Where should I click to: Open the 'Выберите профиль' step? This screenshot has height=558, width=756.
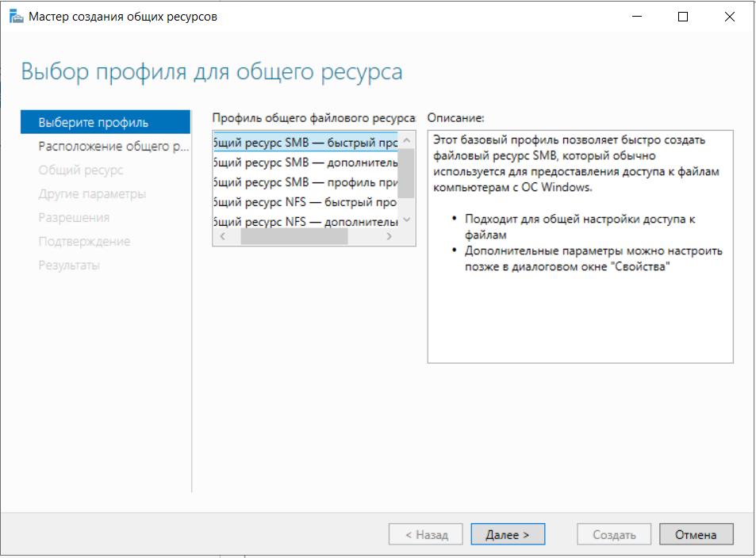click(106, 122)
